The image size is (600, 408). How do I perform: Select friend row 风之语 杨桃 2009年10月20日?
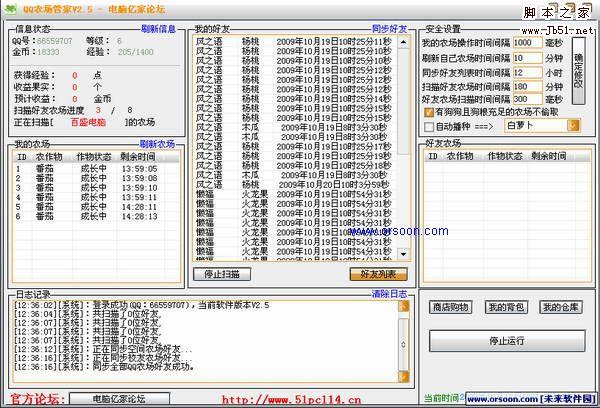293,184
